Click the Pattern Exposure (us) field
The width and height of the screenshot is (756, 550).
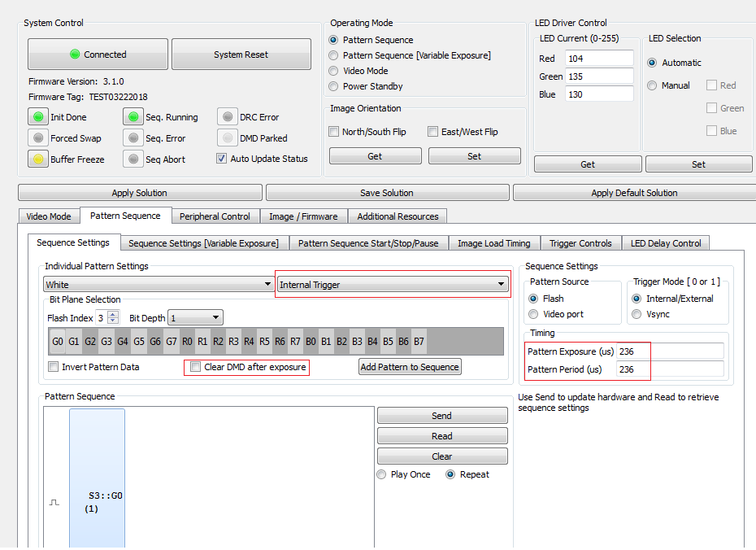pyautogui.click(x=670, y=351)
